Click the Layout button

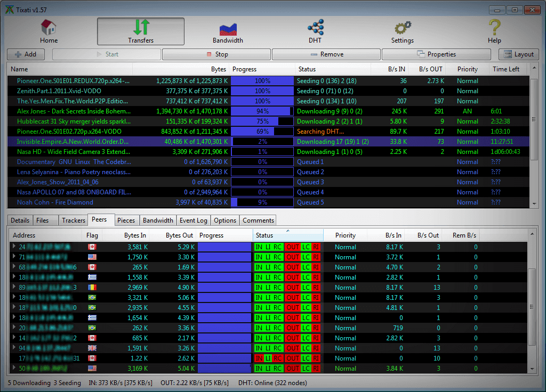click(x=519, y=54)
